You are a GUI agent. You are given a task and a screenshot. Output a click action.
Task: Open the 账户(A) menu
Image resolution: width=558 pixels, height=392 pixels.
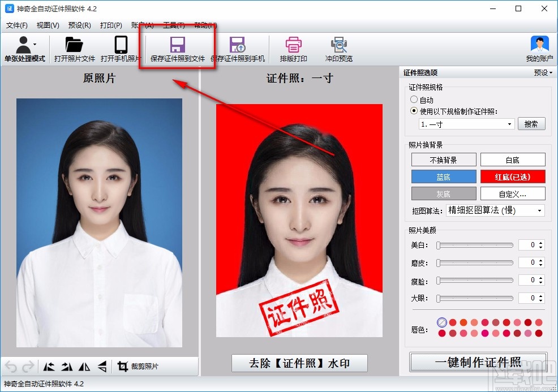[x=143, y=25]
